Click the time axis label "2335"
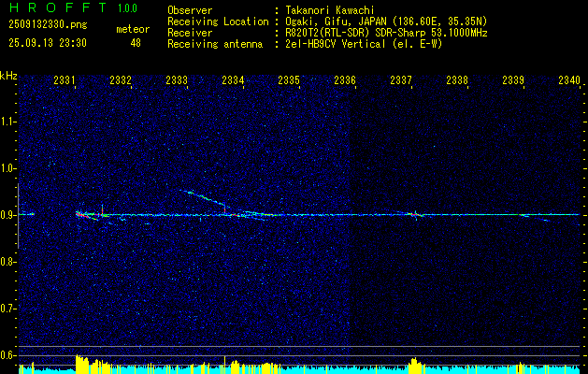Viewport: 588px width, 374px height. pyautogui.click(x=289, y=79)
